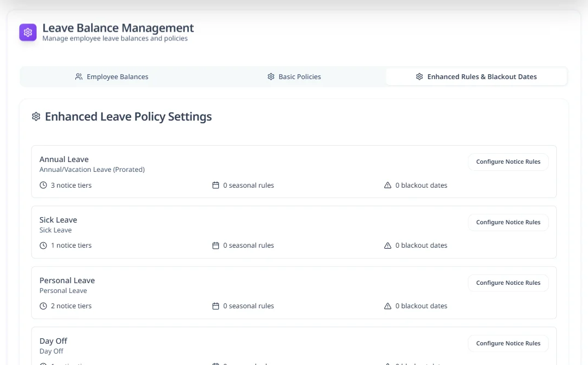Click gear icon next to Enhanced Leave Policy Settings
This screenshot has height=365, width=588.
click(36, 117)
